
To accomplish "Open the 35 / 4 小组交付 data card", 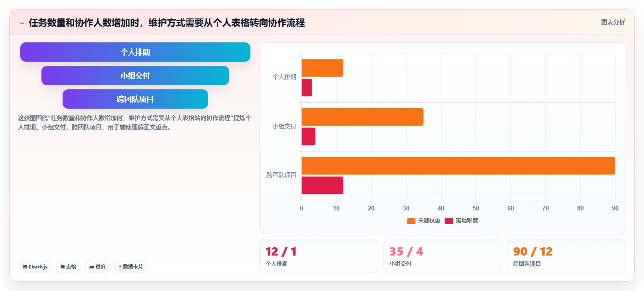I will click(x=442, y=256).
